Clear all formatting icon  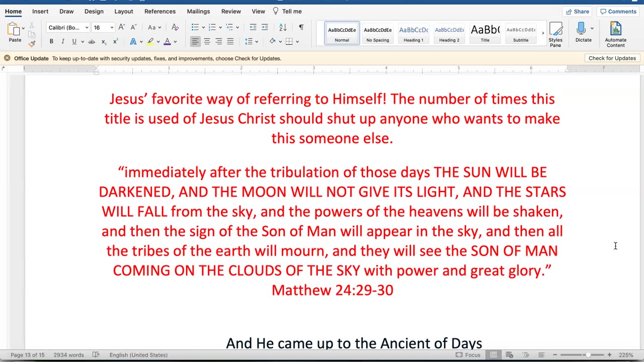click(x=175, y=27)
